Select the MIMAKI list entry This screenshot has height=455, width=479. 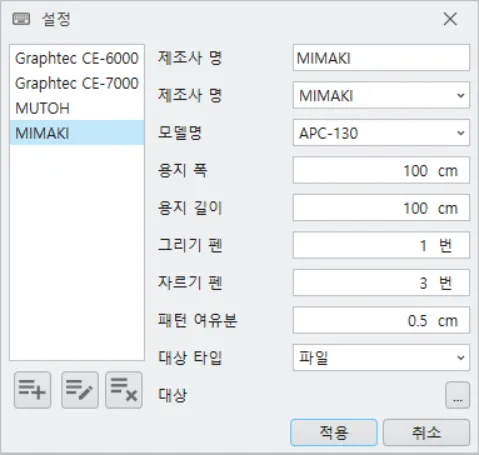[77, 133]
